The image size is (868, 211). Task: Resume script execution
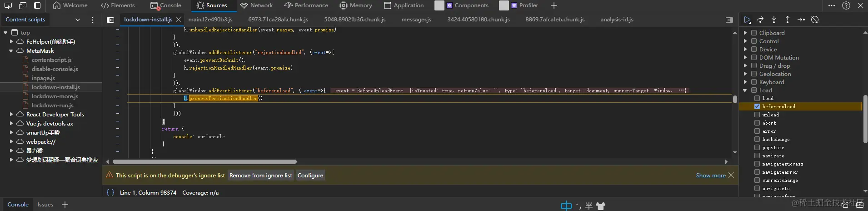747,20
